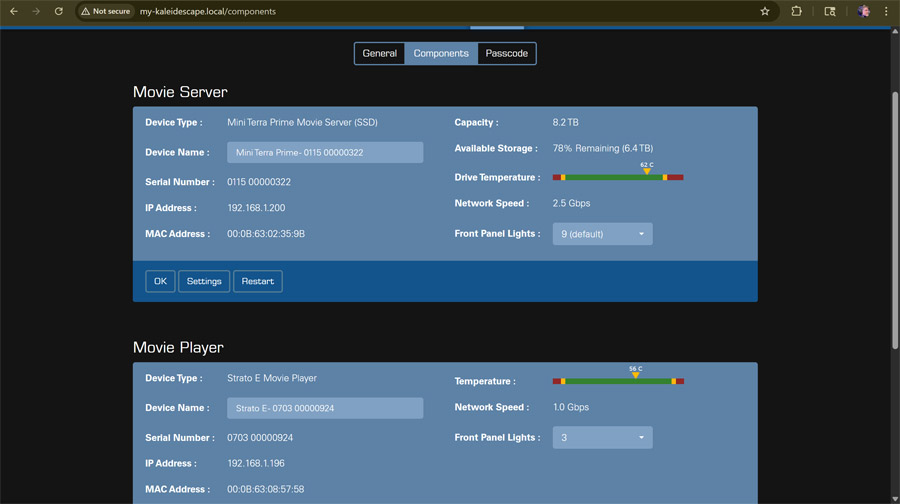Viewport: 900px width, 504px height.
Task: Open Movie Player Front Panel Lights dropdown
Action: click(602, 437)
